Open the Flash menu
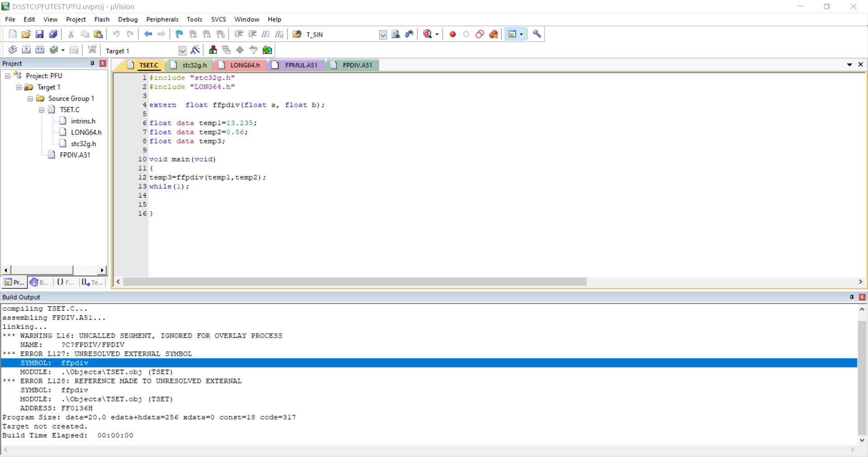Image resolution: width=868 pixels, height=457 pixels. click(x=102, y=19)
